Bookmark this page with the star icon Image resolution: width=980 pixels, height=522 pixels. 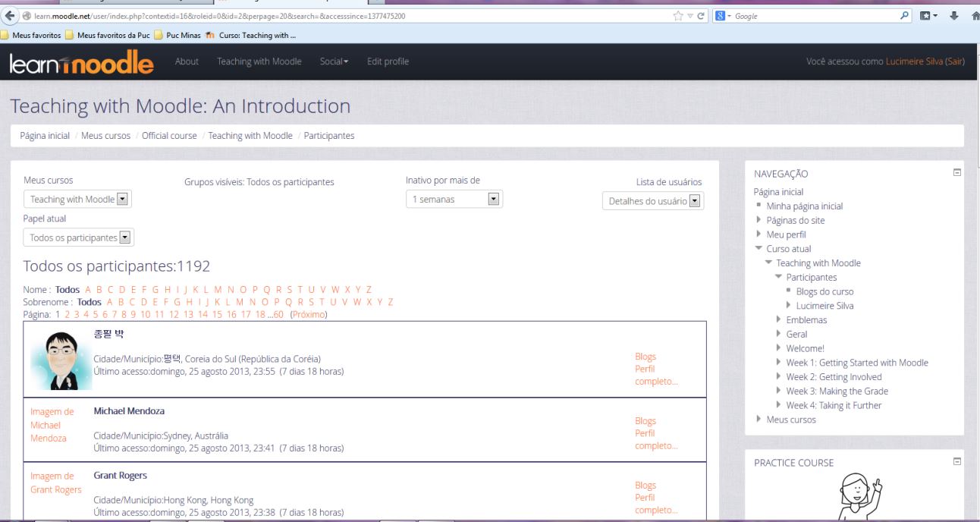(679, 17)
